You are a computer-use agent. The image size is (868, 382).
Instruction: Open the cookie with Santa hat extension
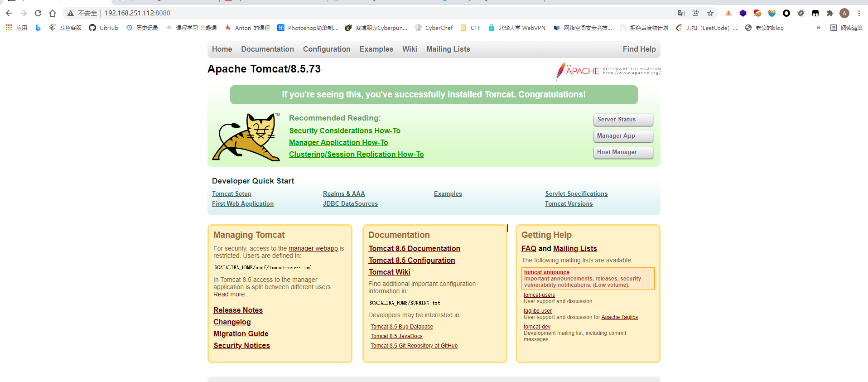(757, 13)
